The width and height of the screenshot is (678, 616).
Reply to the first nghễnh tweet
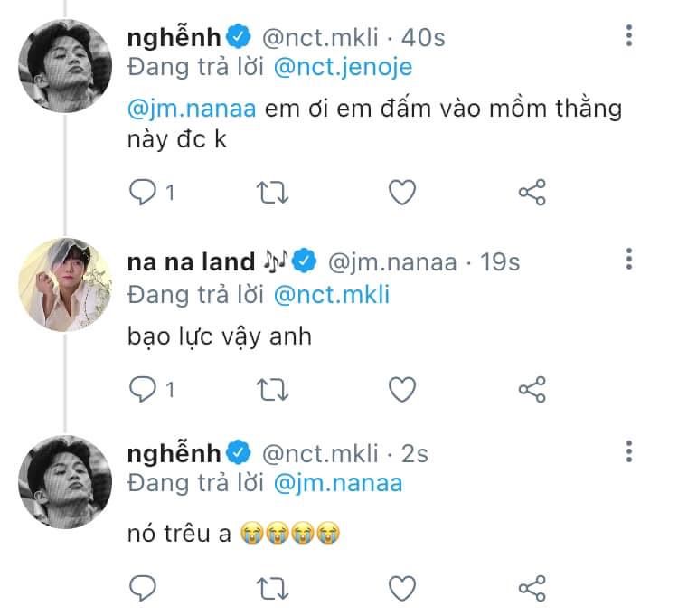point(143,193)
